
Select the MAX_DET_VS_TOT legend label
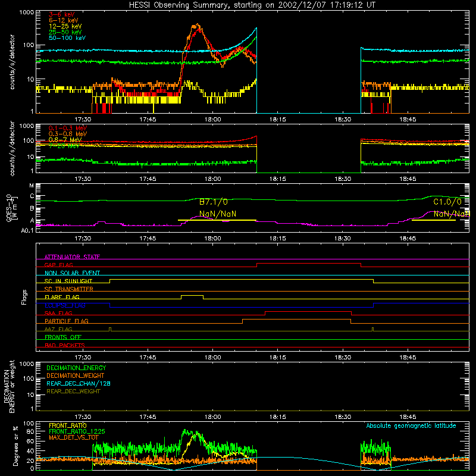[73, 437]
